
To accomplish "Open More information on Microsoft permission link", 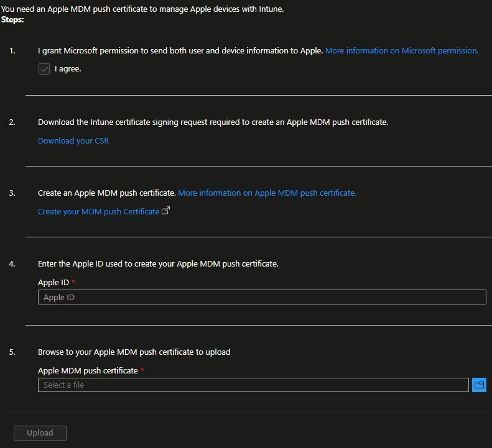I will click(x=402, y=51).
